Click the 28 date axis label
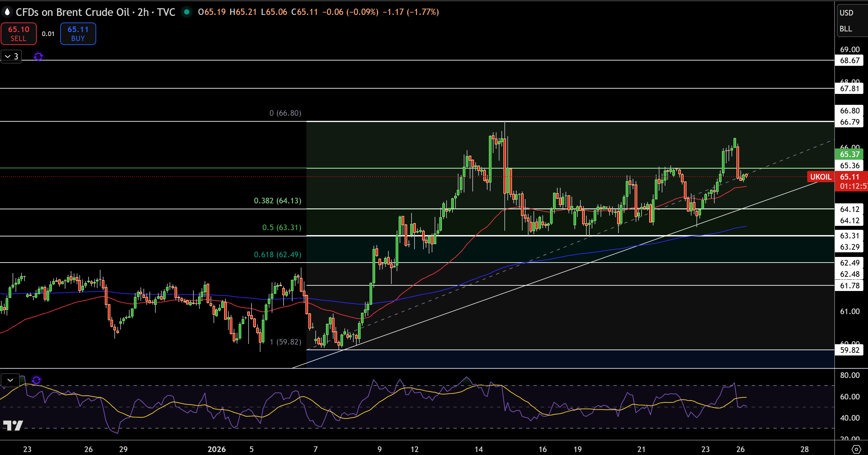The width and height of the screenshot is (868, 455). pos(804,449)
